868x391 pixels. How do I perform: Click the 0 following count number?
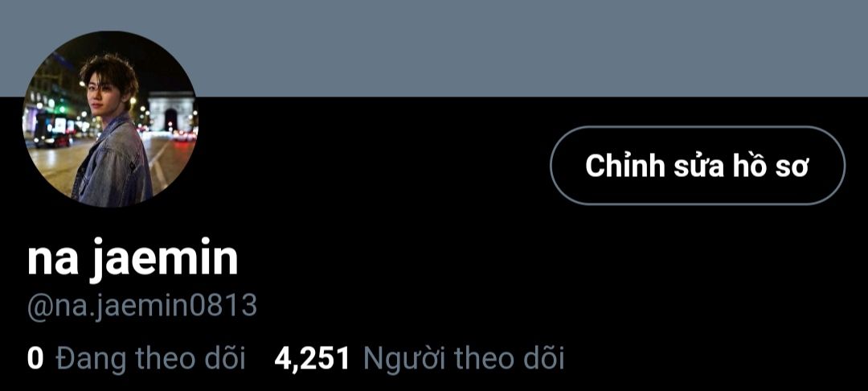35,358
